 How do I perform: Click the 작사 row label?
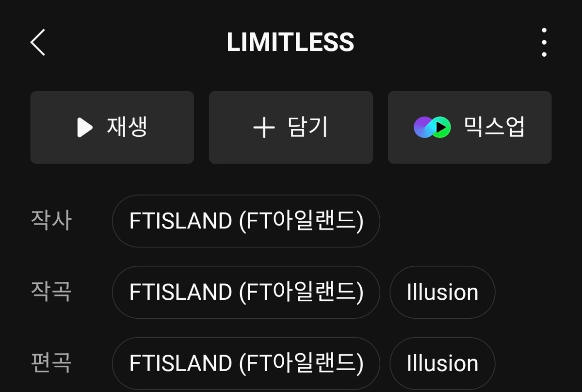(51, 221)
